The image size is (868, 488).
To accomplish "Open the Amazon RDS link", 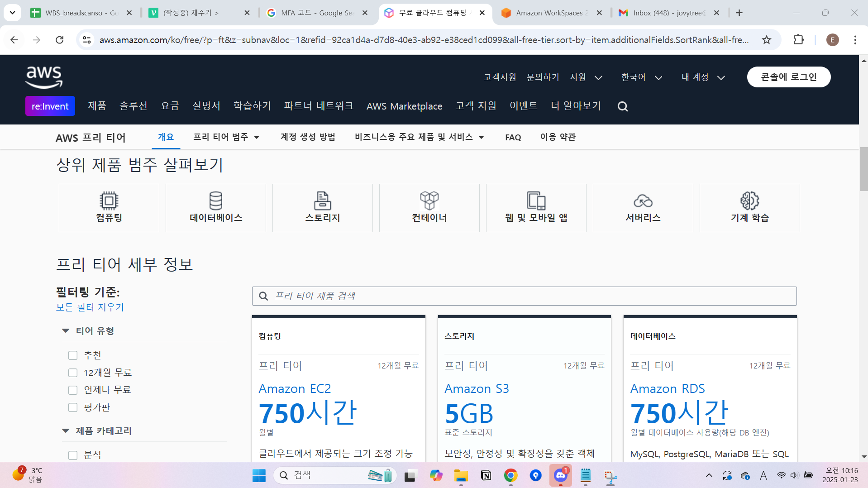I will (668, 389).
